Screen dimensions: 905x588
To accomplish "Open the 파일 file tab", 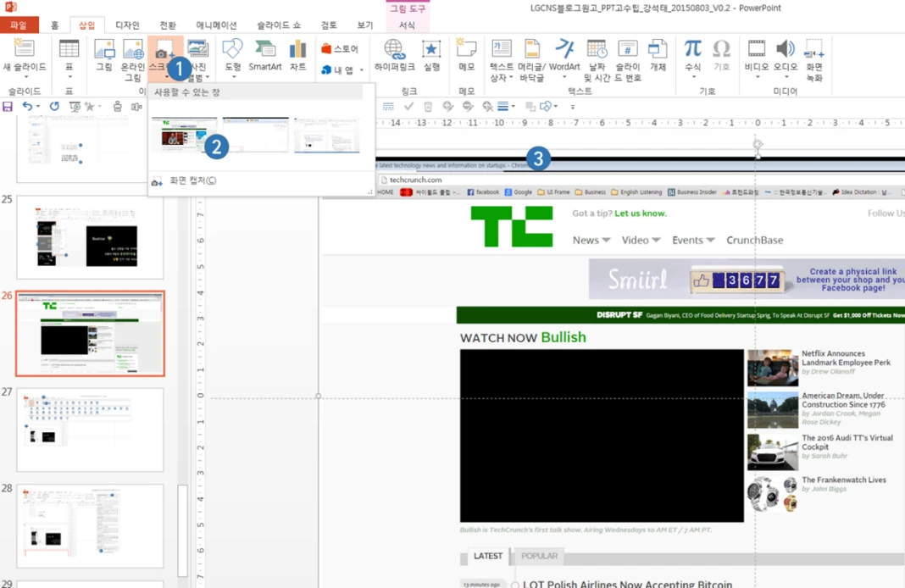I will click(19, 25).
